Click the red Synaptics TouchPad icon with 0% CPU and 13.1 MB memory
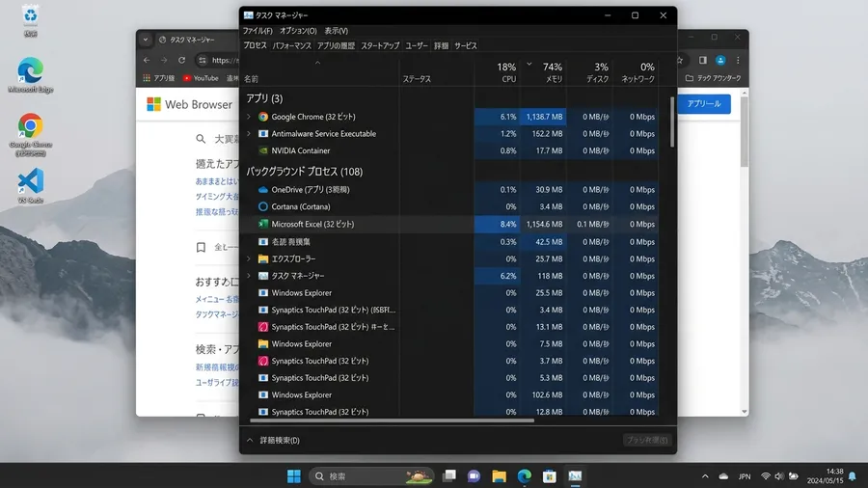 click(263, 327)
